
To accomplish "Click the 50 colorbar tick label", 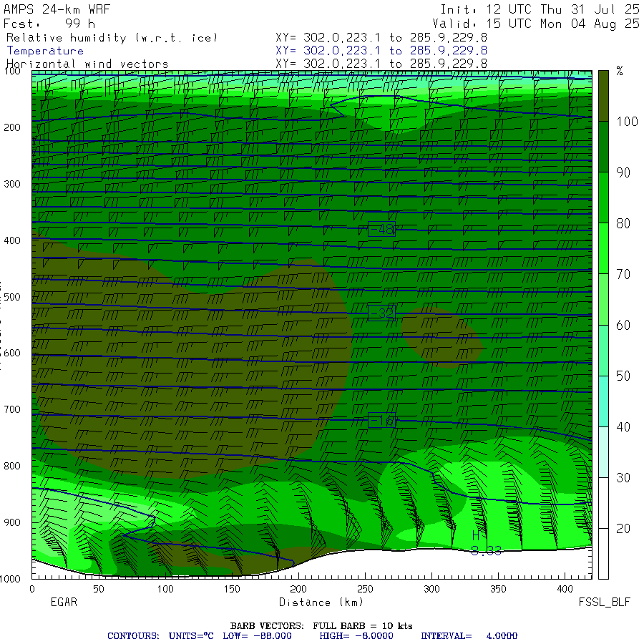I will click(623, 376).
